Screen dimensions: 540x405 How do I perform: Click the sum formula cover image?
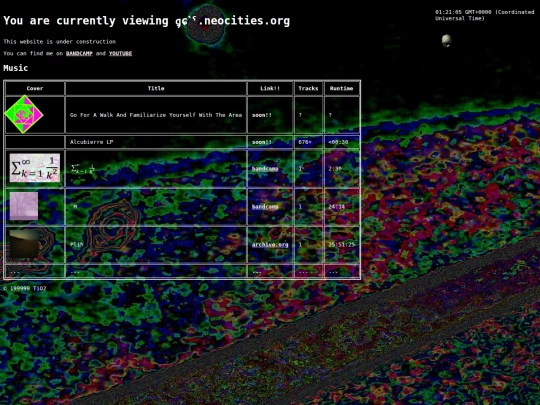tap(35, 168)
